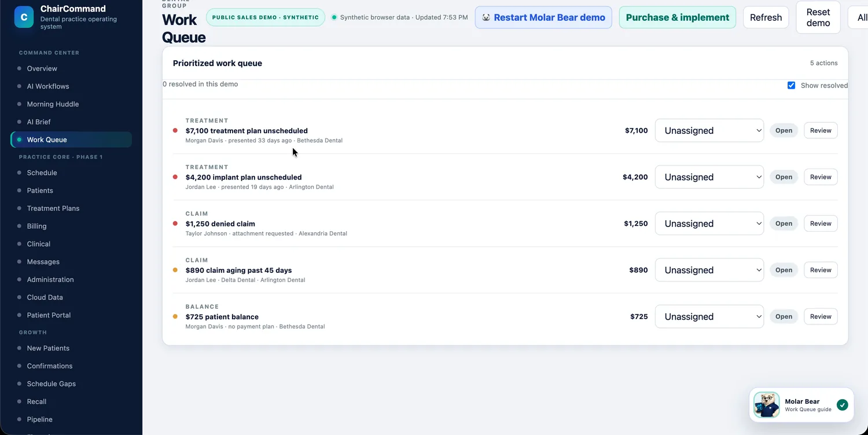Open Confirmations in sidebar

click(71, 366)
